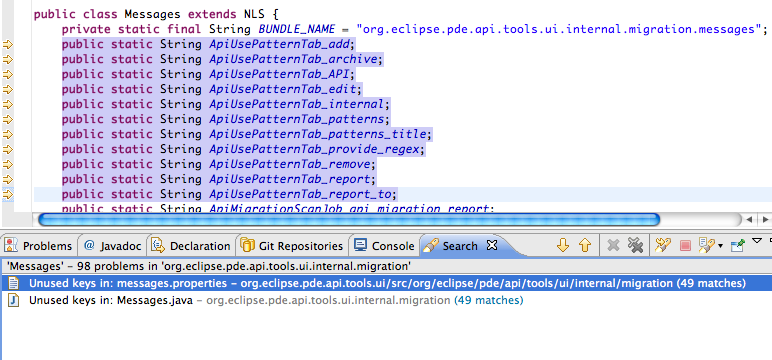
Task: Click the gutter marker for ApiUsePatternTab_patterns_title line
Action: (x=8, y=134)
